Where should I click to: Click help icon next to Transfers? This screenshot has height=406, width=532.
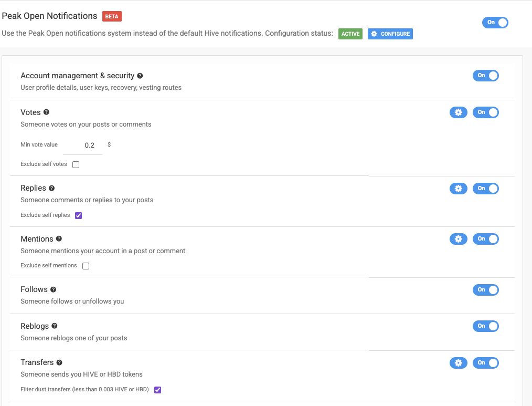click(x=59, y=362)
